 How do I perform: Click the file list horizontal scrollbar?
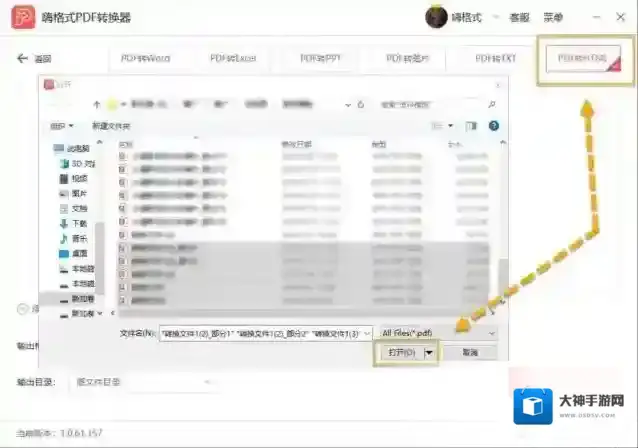coord(301,313)
